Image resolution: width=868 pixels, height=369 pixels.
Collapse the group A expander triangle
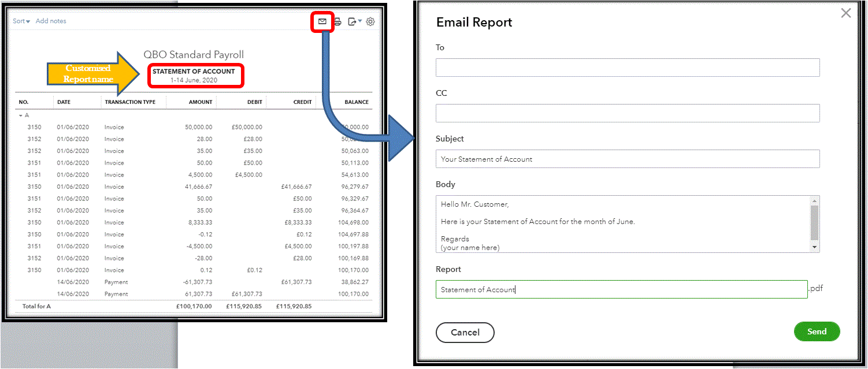point(21,115)
